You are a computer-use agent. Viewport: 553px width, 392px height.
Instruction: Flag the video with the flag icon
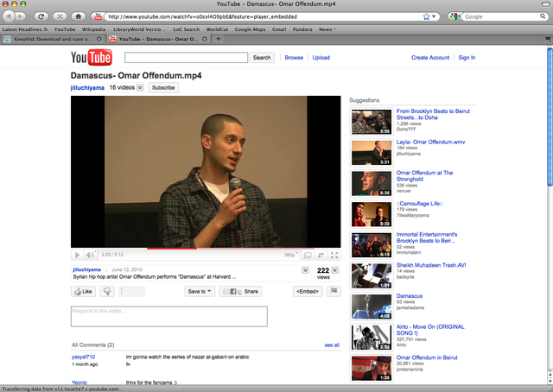334,291
